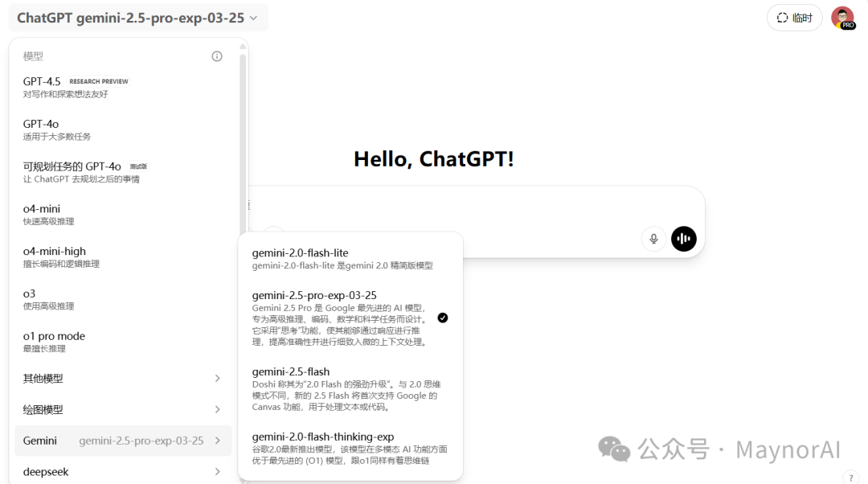Expand the Gemini submenu row
Viewport: 868px width, 484px height.
coord(123,441)
